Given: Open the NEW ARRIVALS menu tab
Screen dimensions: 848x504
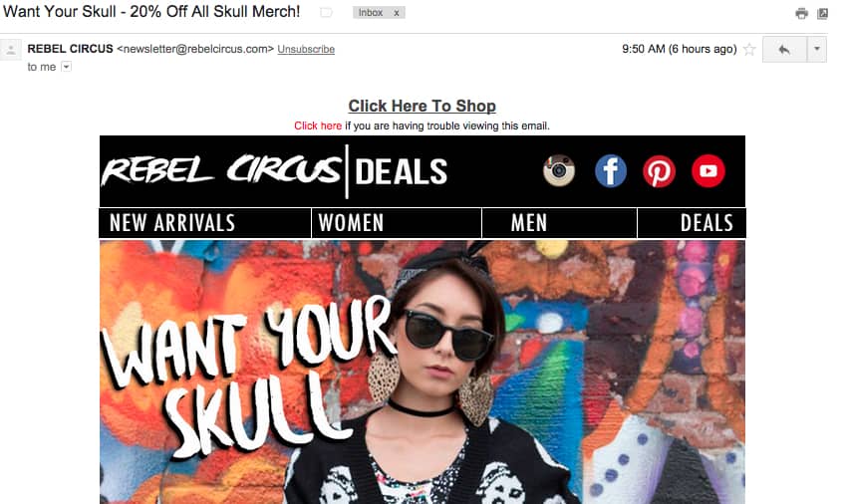Looking at the screenshot, I should 205,223.
